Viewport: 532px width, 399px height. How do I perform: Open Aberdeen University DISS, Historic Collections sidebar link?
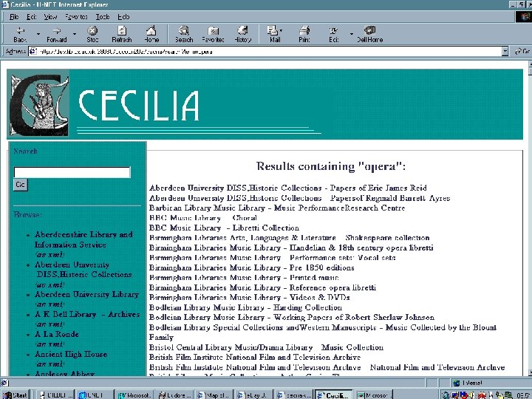pyautogui.click(x=83, y=270)
